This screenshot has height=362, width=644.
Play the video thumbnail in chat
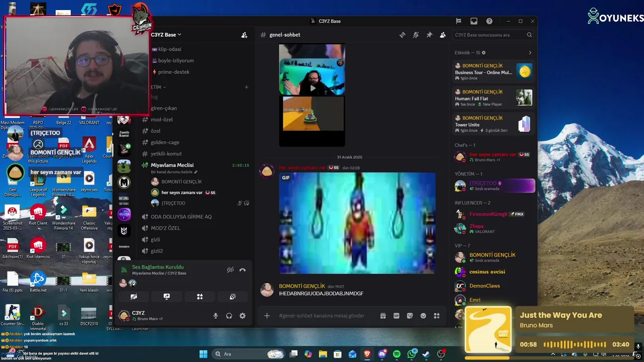[x=312, y=88]
